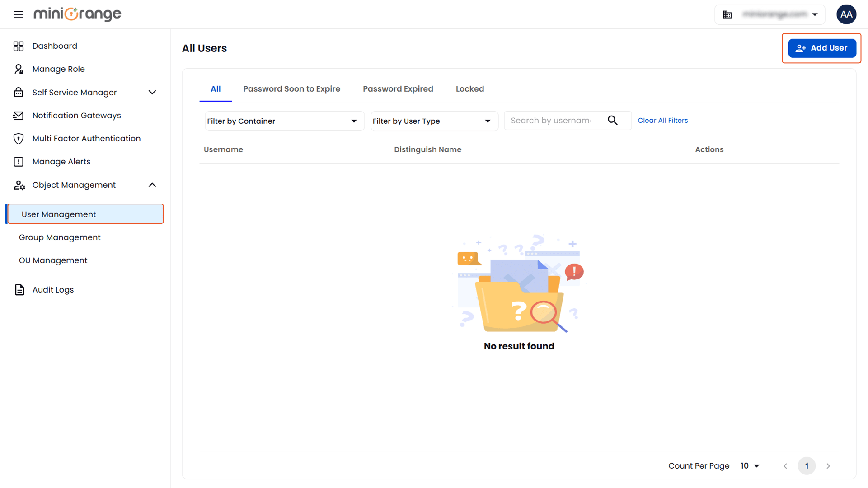Click the AA avatar in top right corner
Screen dimensions: 868x488
tap(846, 14)
